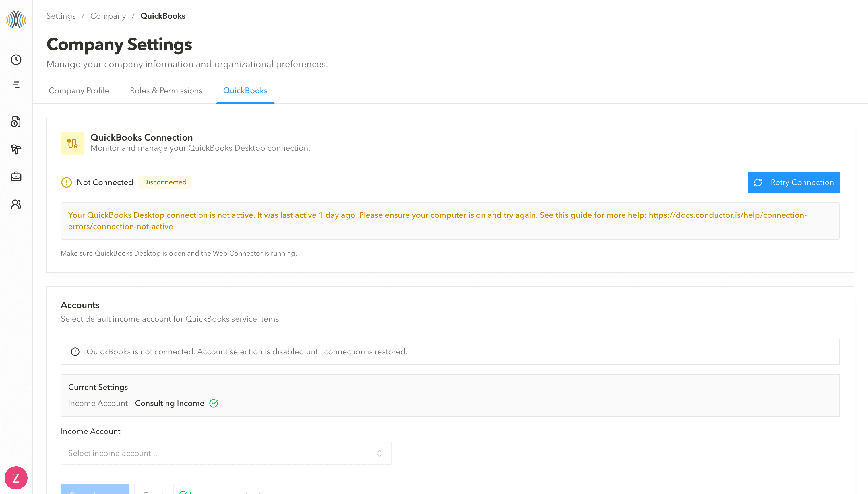
Task: Click the Not Connected warning icon
Action: tap(66, 182)
